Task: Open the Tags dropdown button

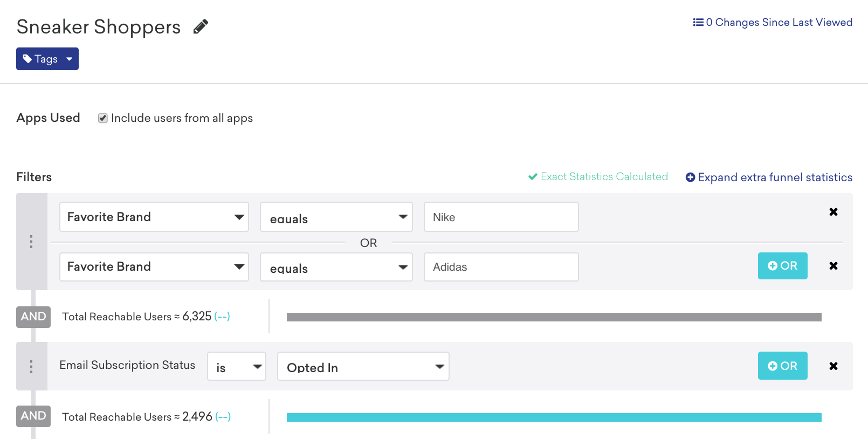Action: (x=47, y=59)
